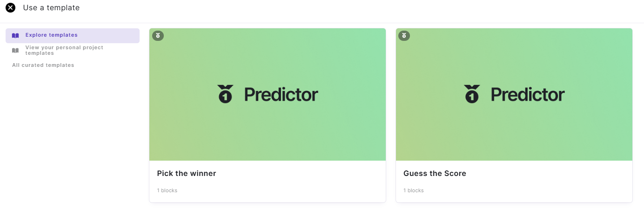The height and width of the screenshot is (221, 644).
Task: Click the Use a template heading
Action: pyautogui.click(x=51, y=8)
